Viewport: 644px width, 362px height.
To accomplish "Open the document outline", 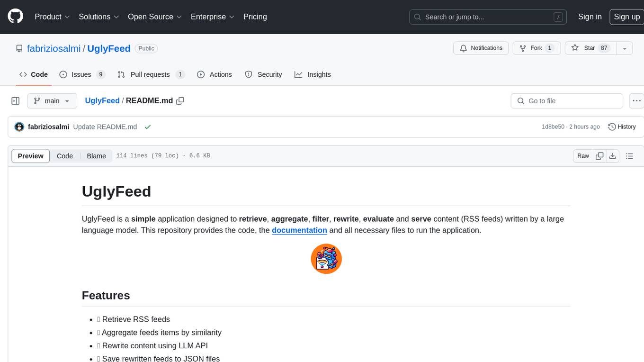I will pyautogui.click(x=629, y=156).
